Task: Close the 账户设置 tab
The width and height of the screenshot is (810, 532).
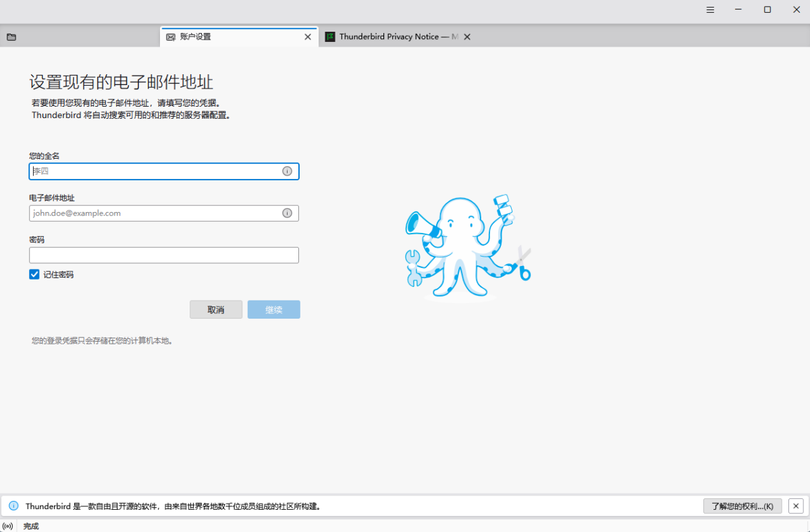Action: point(308,37)
